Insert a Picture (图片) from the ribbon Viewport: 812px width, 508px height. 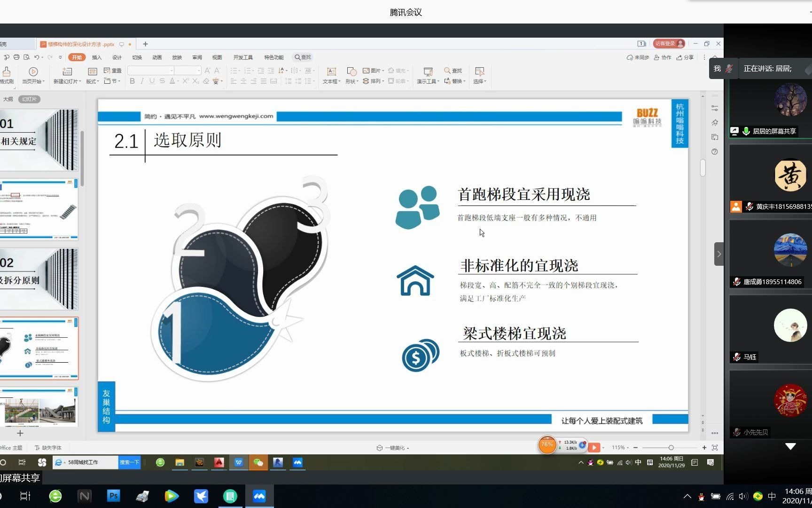373,71
